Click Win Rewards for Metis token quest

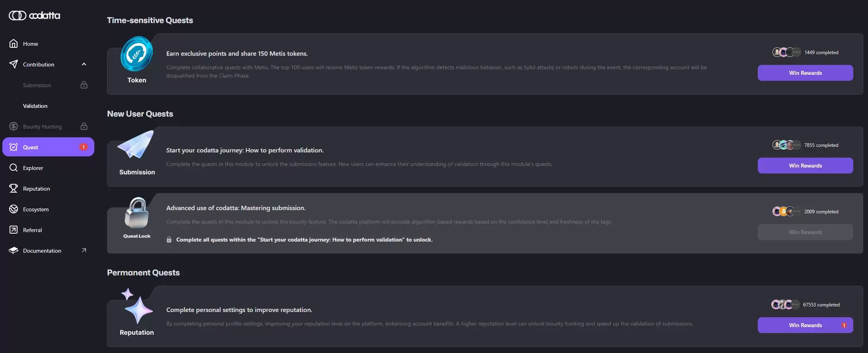click(x=805, y=73)
